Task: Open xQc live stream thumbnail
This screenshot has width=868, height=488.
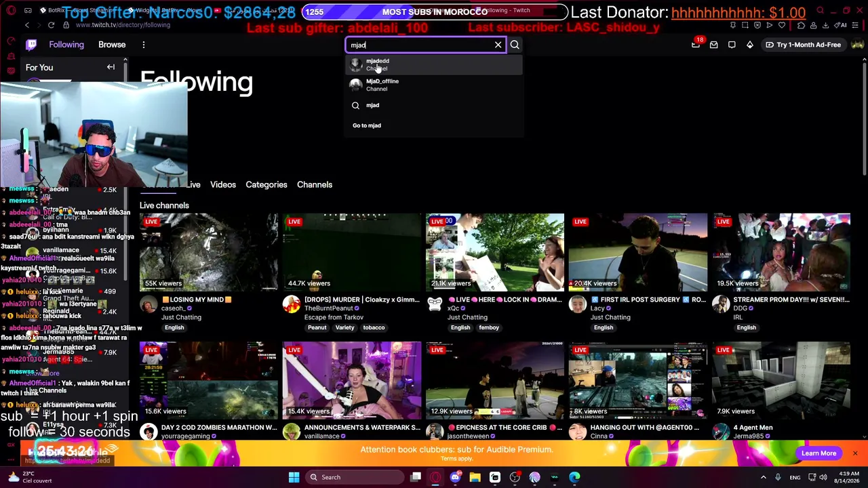Action: coord(495,252)
